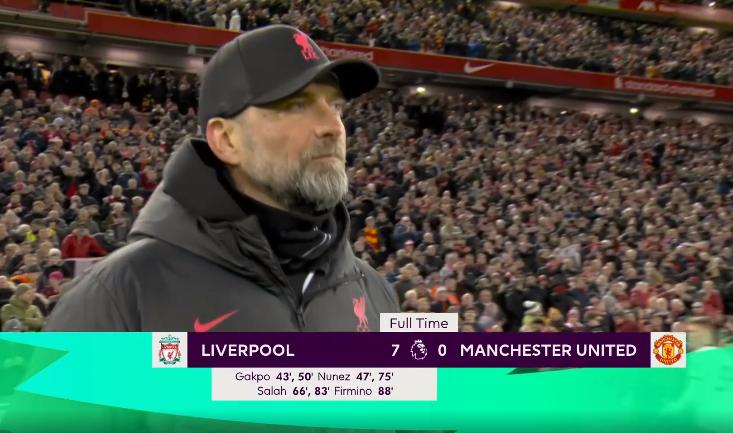The width and height of the screenshot is (733, 433).
Task: Select Nunez 47', 75' scorer entry
Action: point(355,376)
